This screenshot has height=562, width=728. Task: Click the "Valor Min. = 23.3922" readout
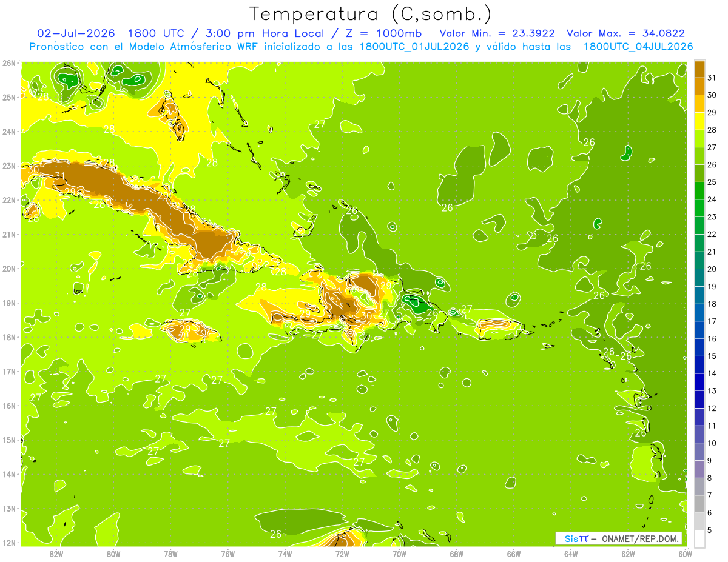497,33
